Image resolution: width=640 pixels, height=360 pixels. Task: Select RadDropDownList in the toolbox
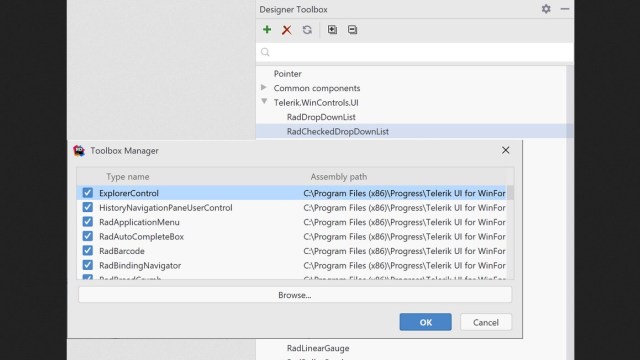click(321, 117)
